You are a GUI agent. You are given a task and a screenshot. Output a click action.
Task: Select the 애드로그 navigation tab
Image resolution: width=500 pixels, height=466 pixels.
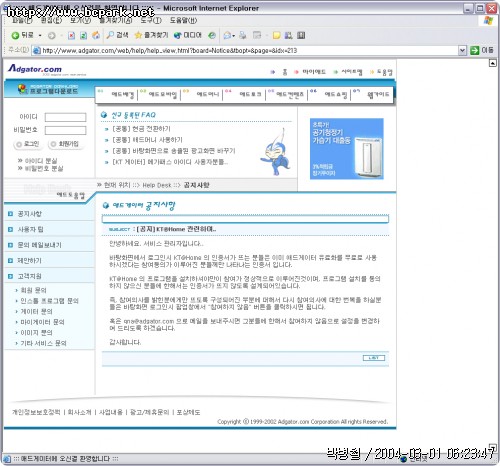250,95
